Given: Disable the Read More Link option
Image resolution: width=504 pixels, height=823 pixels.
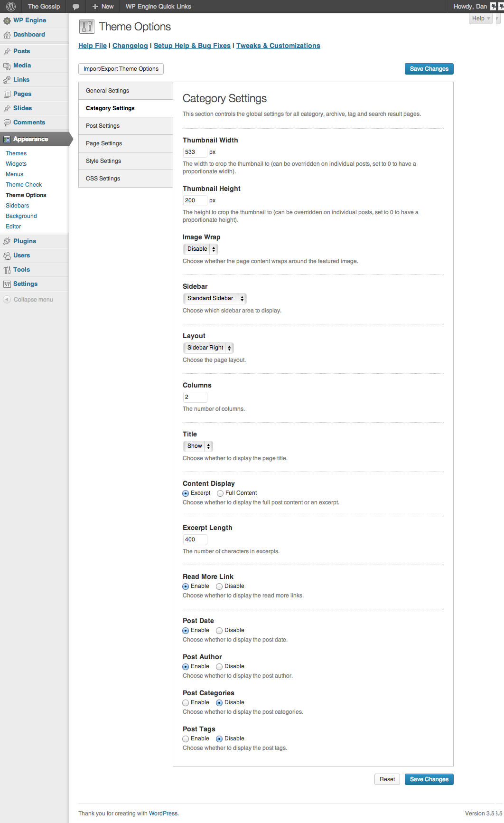Looking at the screenshot, I should (x=219, y=587).
